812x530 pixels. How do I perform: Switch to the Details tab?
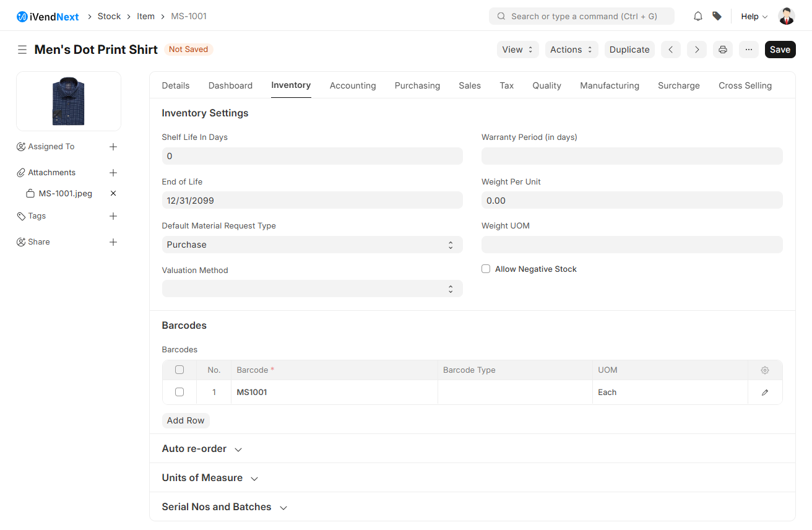[x=176, y=85]
